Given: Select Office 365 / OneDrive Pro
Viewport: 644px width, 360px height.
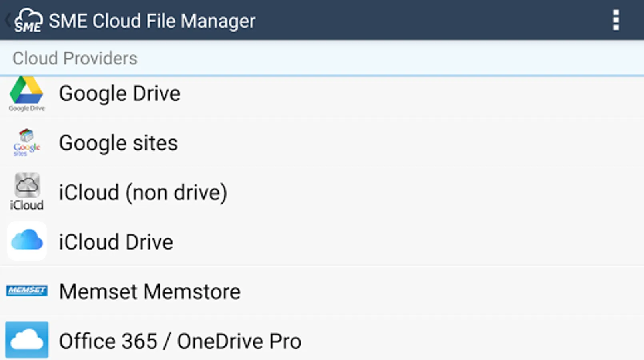Looking at the screenshot, I should coord(180,341).
